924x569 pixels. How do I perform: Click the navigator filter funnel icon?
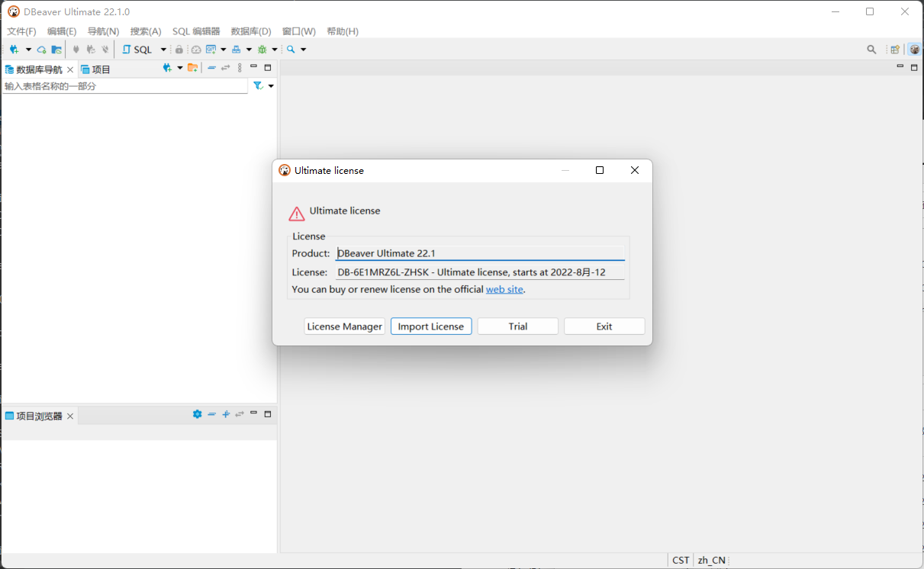[259, 86]
